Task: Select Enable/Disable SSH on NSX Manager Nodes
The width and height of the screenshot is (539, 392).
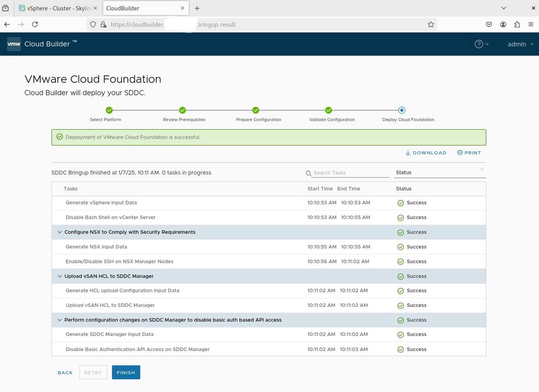Action: coord(269,262)
